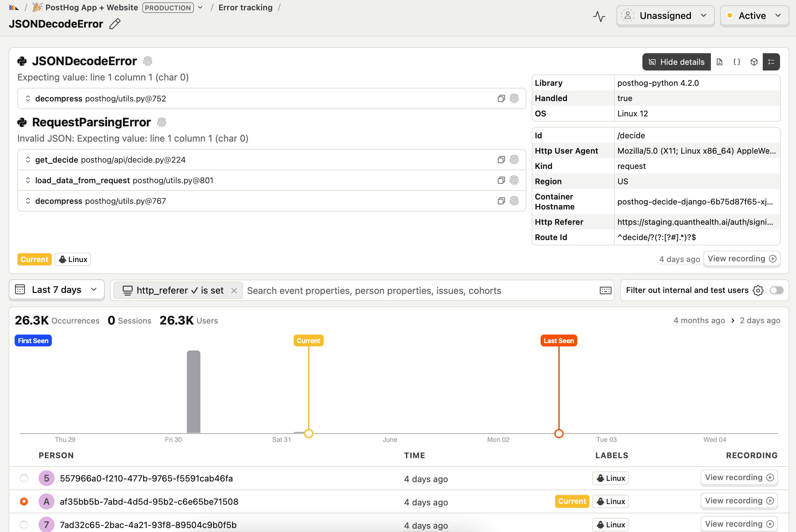
Task: Open PostHog App + Website in the breadcrumb
Action: pos(92,7)
